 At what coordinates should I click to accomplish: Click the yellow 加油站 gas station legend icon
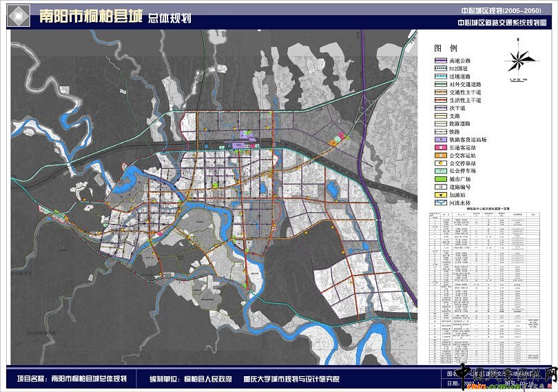point(437,195)
